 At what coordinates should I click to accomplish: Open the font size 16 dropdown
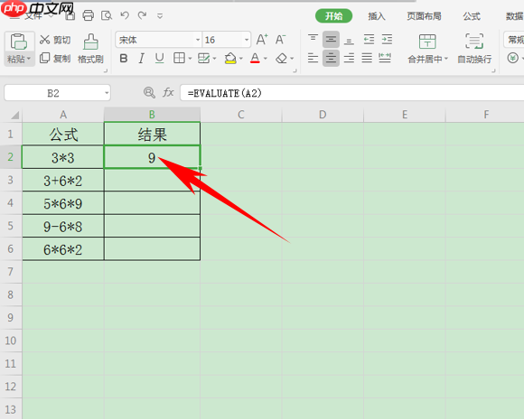(247, 40)
